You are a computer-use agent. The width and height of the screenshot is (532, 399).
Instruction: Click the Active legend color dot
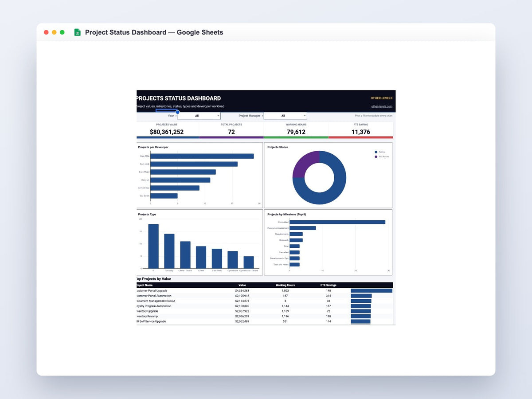376,152
